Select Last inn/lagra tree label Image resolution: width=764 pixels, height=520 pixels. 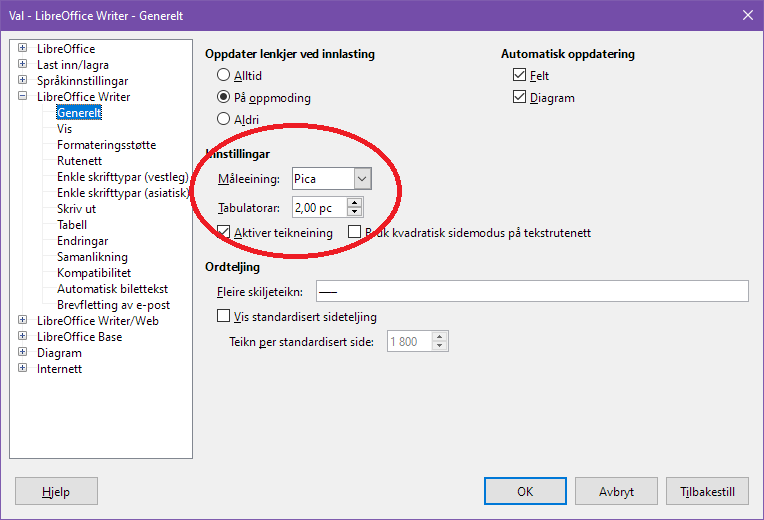pos(73,65)
